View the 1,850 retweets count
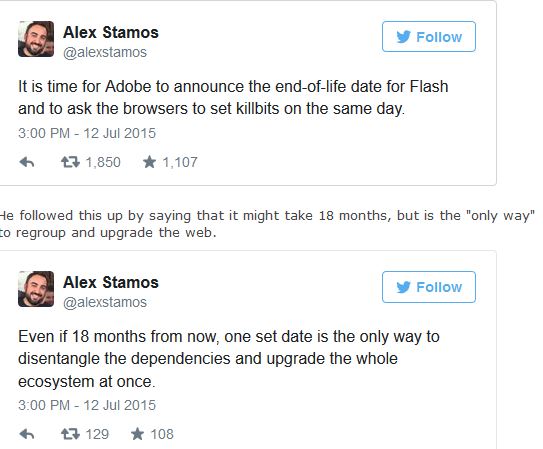Viewport: 543px width, 449px height. pos(103,162)
